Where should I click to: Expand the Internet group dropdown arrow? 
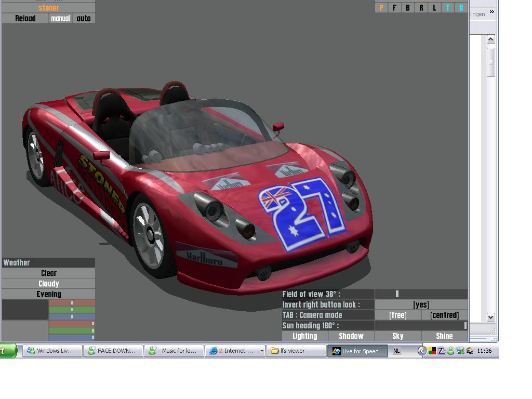tap(262, 351)
